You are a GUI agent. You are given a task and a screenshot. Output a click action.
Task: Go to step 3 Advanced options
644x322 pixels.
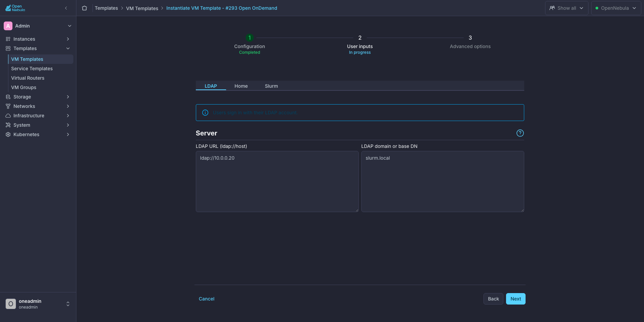point(470,42)
